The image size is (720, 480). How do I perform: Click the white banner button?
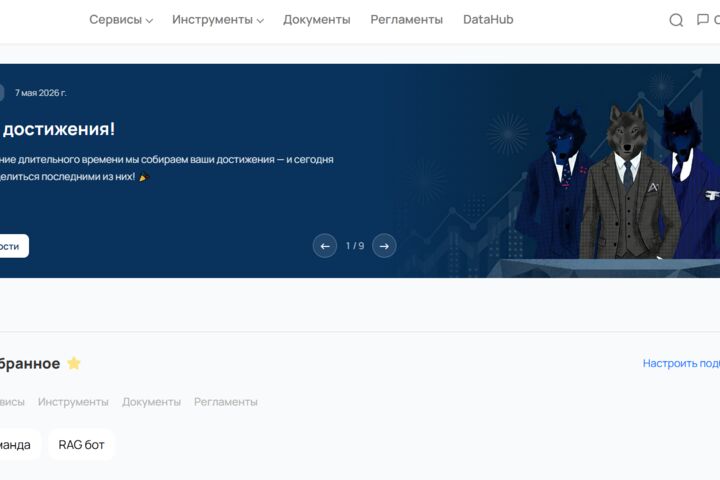point(13,246)
